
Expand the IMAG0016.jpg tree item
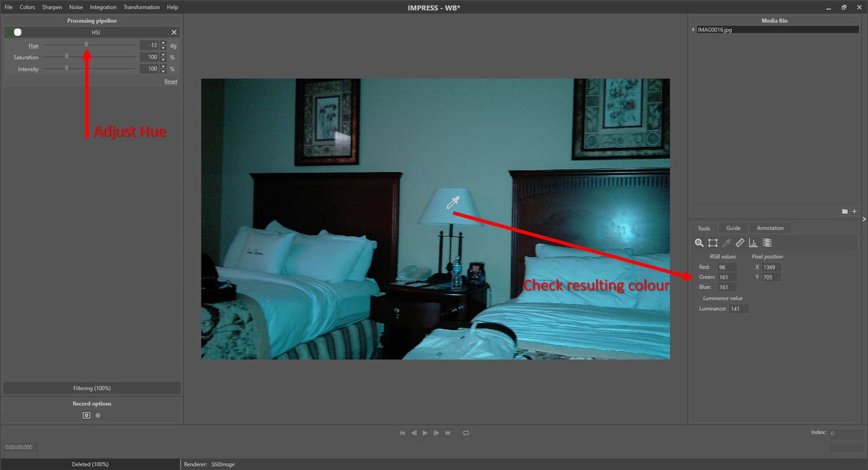click(693, 30)
